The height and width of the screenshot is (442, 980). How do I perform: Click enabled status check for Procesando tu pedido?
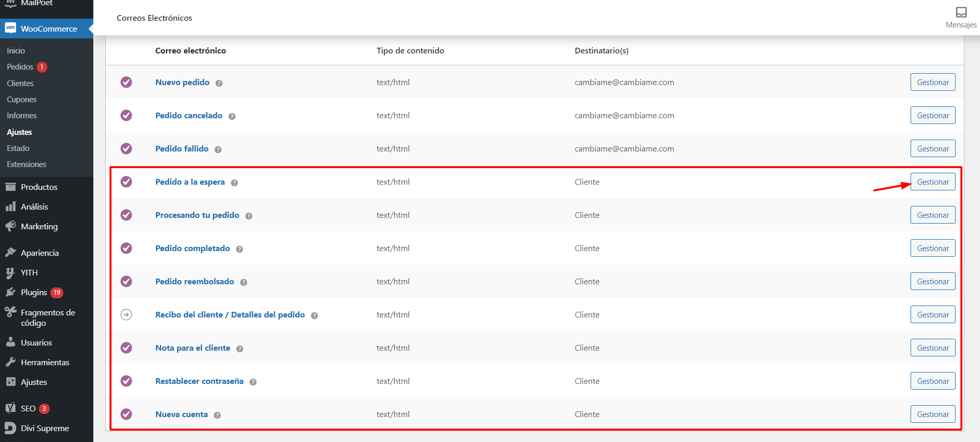[x=126, y=215]
